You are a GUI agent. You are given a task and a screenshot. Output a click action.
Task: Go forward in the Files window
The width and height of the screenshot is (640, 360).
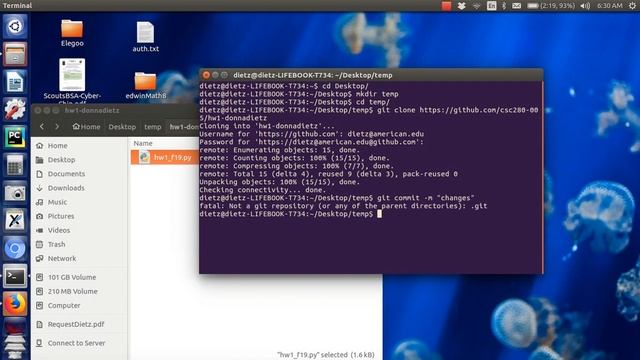(x=57, y=127)
